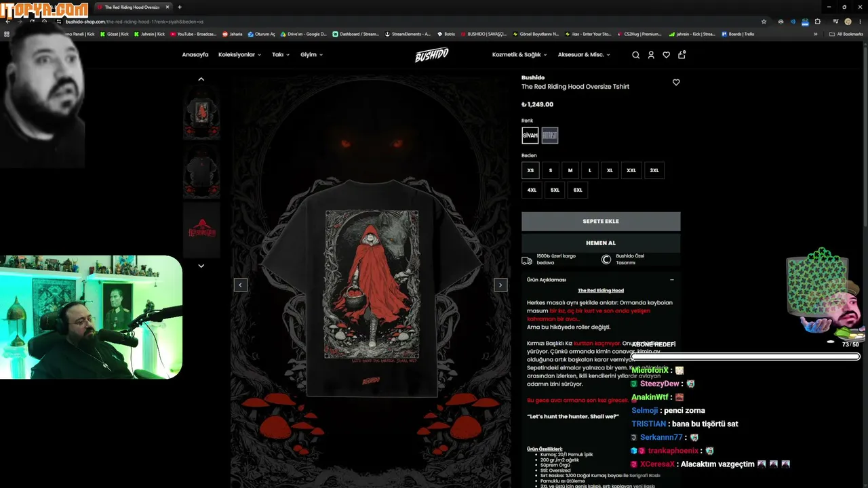Screen dimensions: 868x488
Task: Click The Red Riding Hood Oversize Tshirt title
Action: (575, 87)
